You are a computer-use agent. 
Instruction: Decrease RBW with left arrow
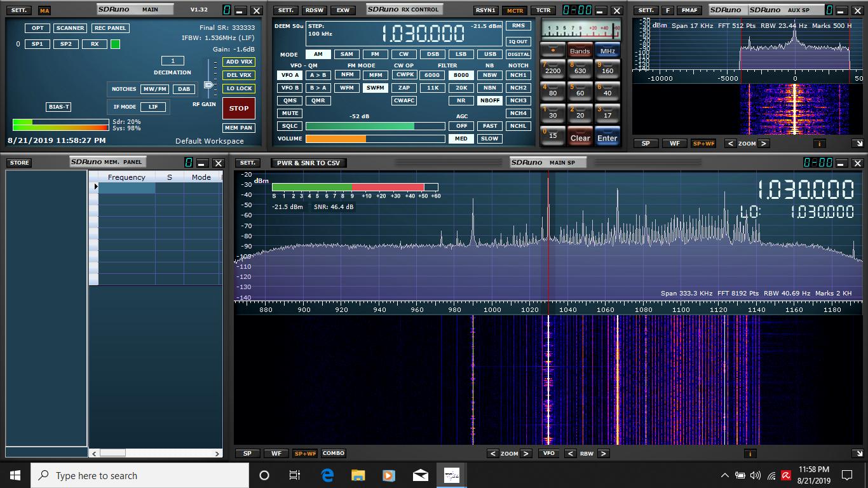tap(570, 454)
